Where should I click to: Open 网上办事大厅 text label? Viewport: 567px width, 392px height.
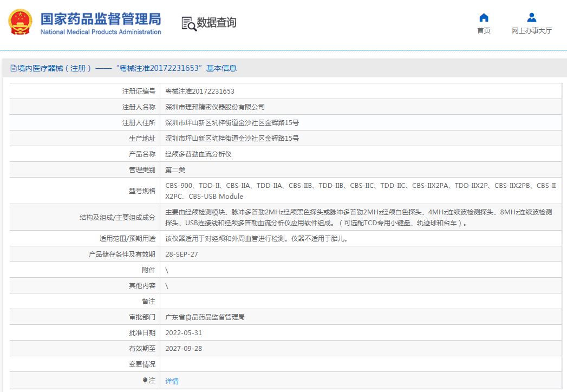click(531, 31)
